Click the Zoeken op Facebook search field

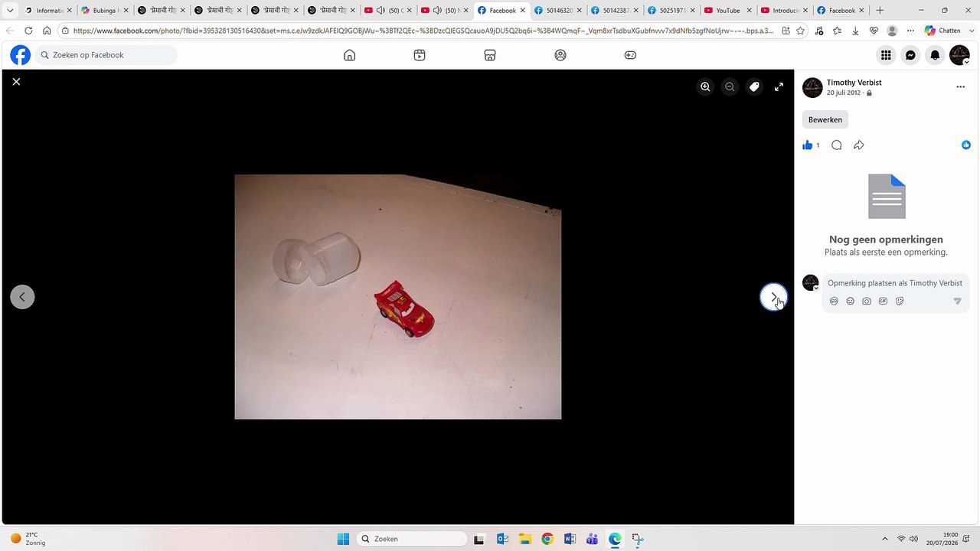(x=106, y=55)
